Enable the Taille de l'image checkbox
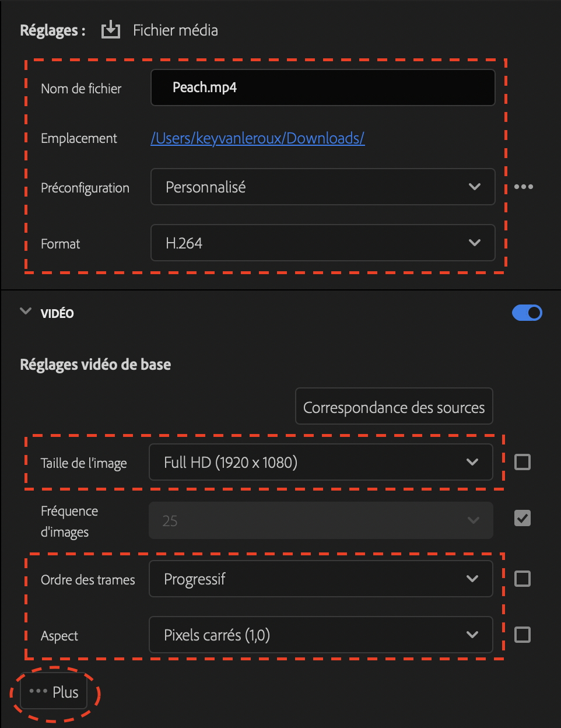Viewport: 561px width, 728px height. click(x=522, y=461)
